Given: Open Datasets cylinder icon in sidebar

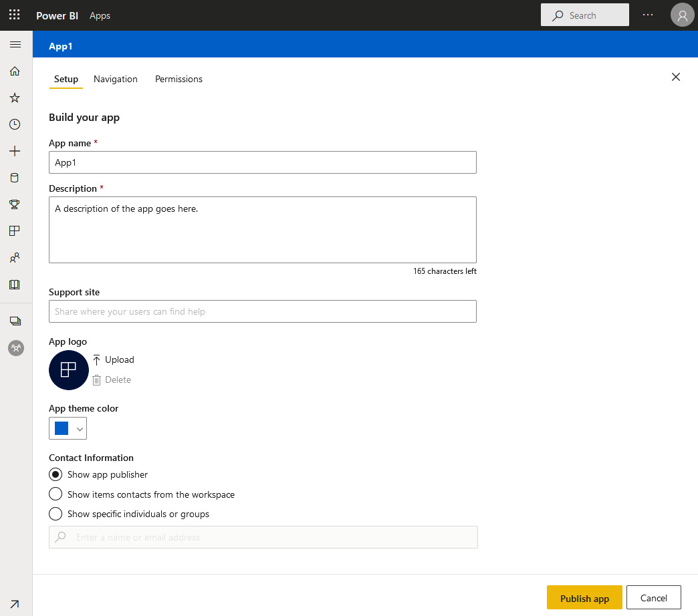Looking at the screenshot, I should pos(15,178).
